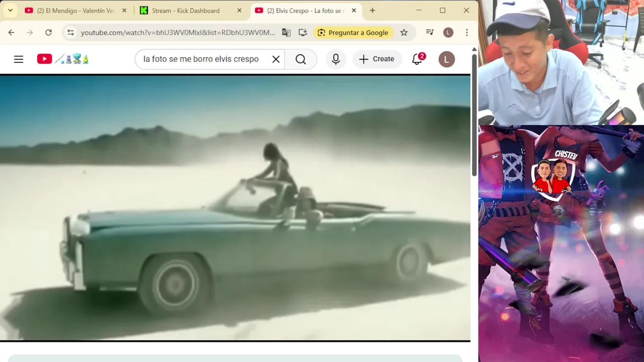Open the tab search dropdown arrow
The height and width of the screenshot is (362, 644).
coord(10,11)
